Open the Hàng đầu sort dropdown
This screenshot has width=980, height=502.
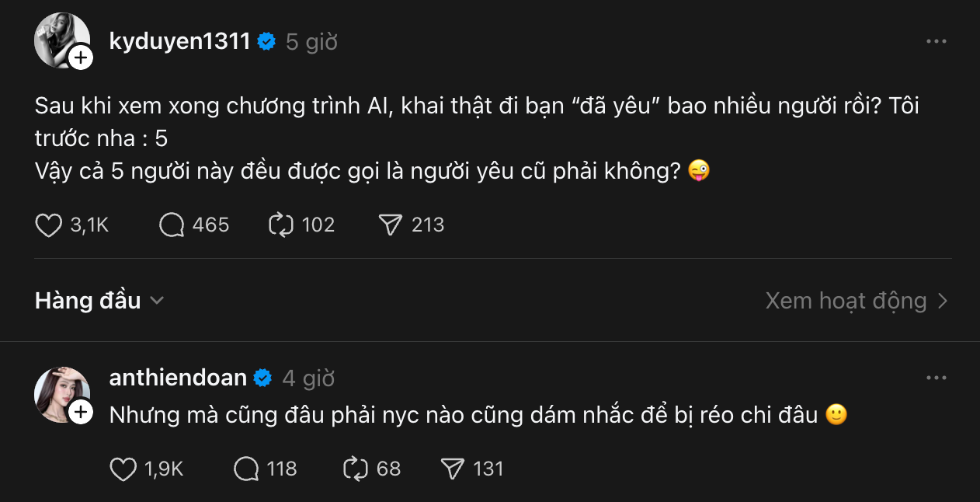(x=99, y=300)
